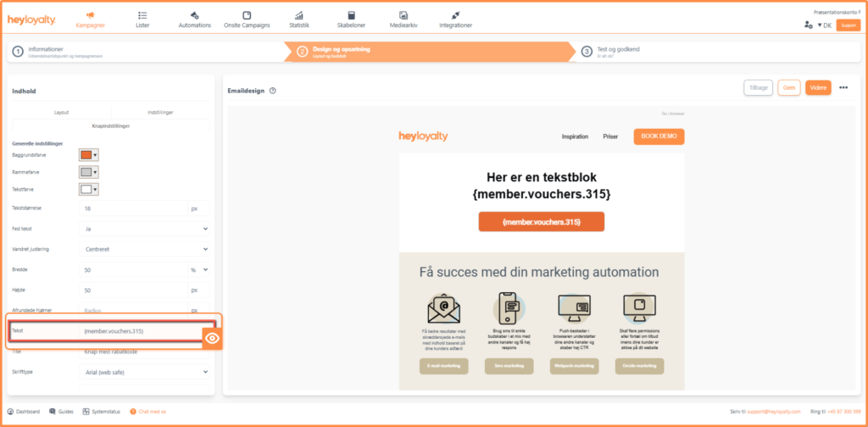Screen dimensions: 868x427
Task: Open the Integrationer plug icon
Action: (x=455, y=15)
